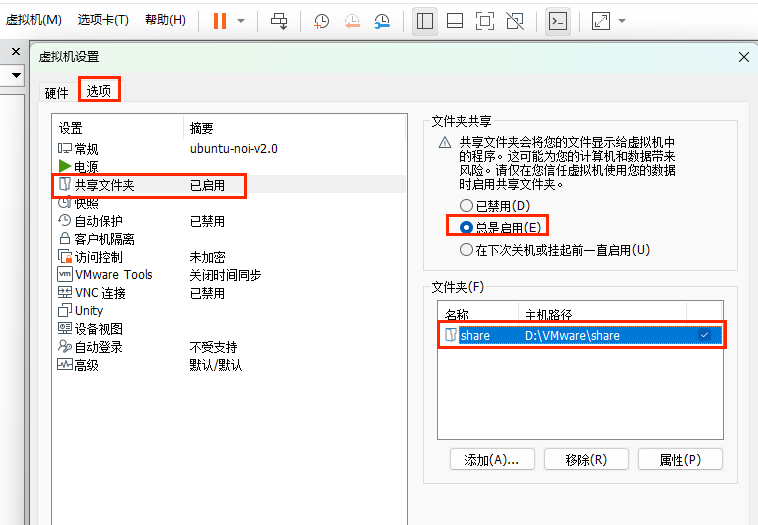Open Snapshot Manager using the clock-wrench icon
The width and height of the screenshot is (758, 525).
pos(382,21)
